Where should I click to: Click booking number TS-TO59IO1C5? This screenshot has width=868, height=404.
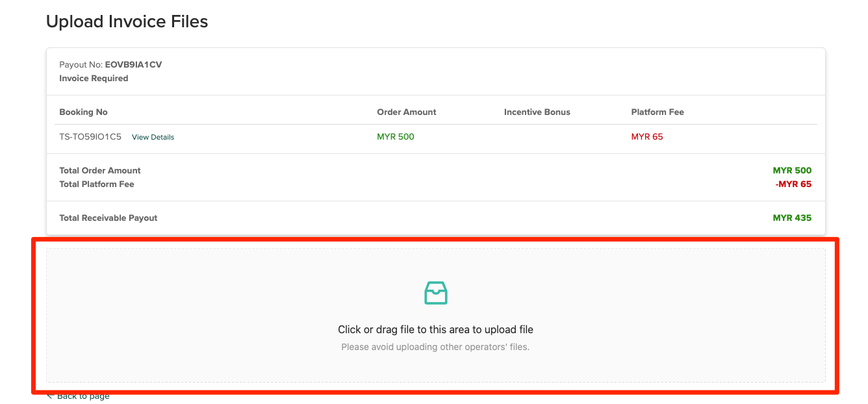point(90,137)
